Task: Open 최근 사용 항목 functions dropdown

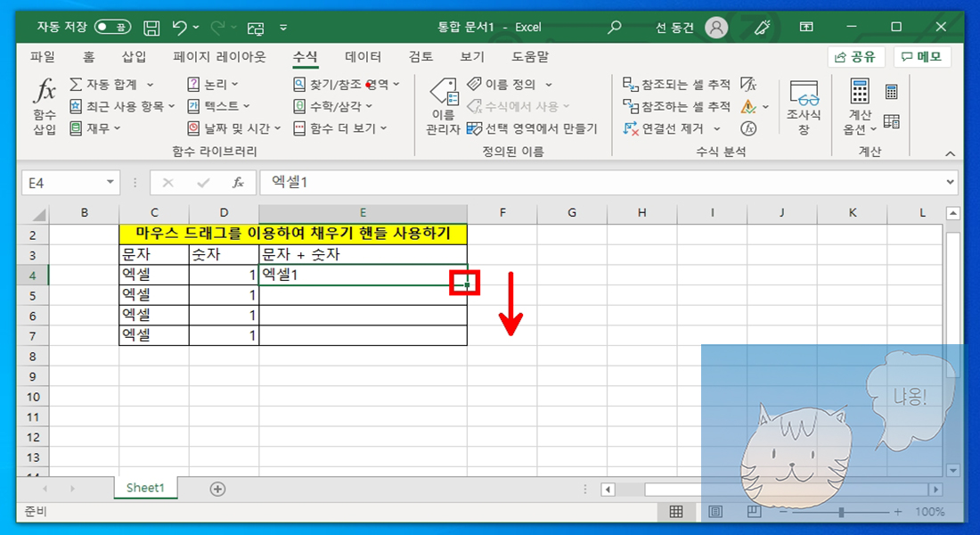Action: 122,106
